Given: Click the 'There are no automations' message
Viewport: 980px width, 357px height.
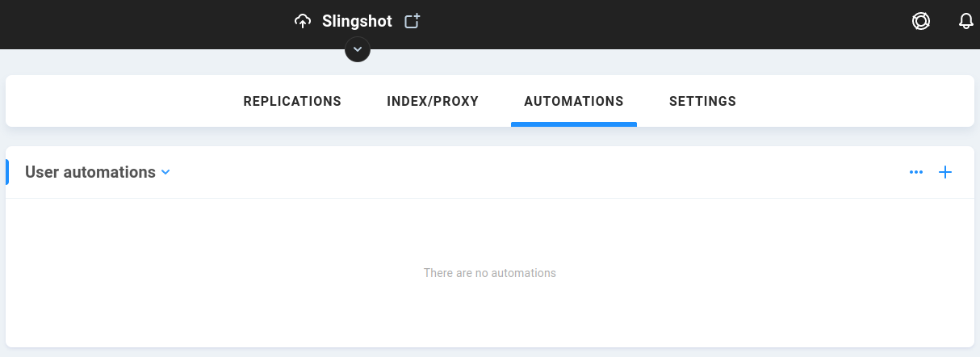Looking at the screenshot, I should [x=490, y=273].
